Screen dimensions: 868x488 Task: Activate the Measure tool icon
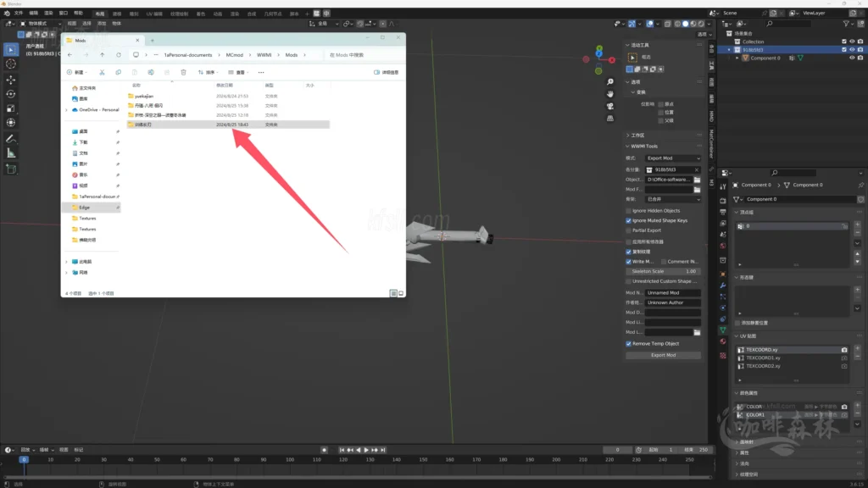pos(11,153)
